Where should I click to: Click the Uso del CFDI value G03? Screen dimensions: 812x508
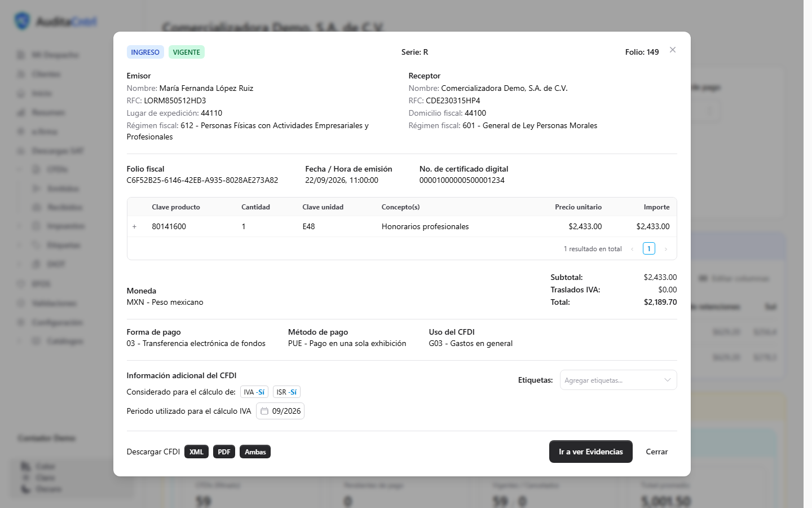[470, 343]
